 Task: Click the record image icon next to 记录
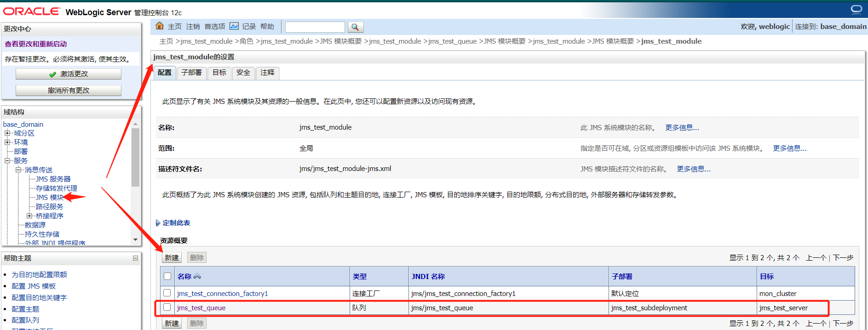tap(234, 26)
